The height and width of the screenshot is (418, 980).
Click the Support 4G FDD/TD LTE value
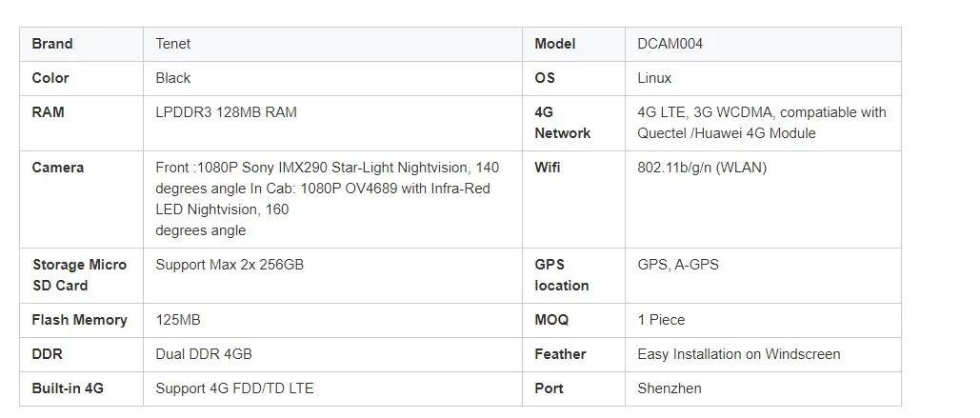(x=234, y=388)
